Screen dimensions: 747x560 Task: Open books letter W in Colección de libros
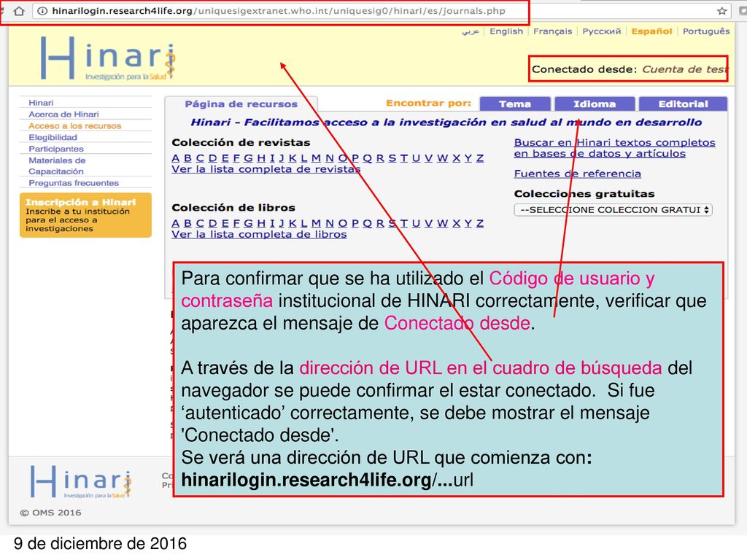(x=443, y=223)
